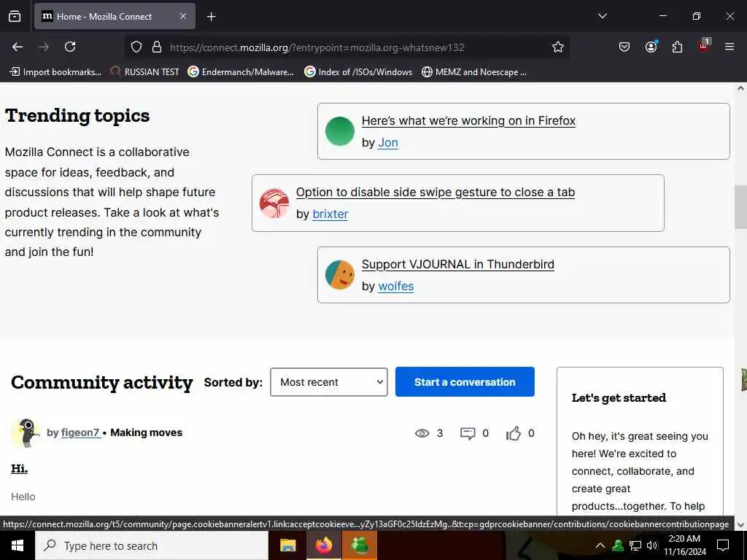Open Firefox account menu

pyautogui.click(x=651, y=47)
